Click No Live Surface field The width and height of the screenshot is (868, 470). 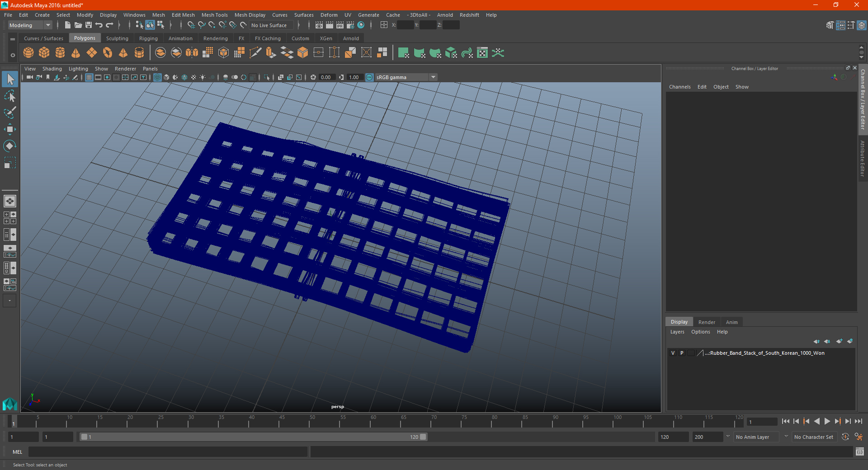pos(271,25)
